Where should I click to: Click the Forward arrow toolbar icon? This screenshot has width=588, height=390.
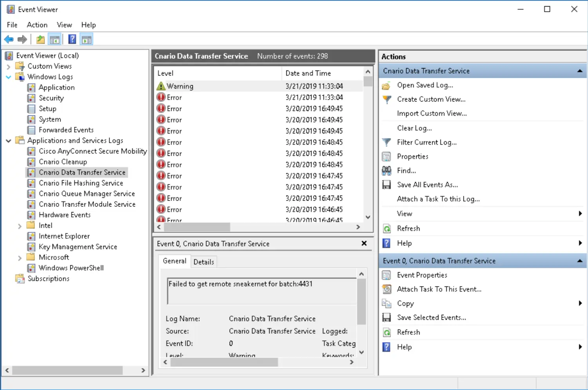22,39
